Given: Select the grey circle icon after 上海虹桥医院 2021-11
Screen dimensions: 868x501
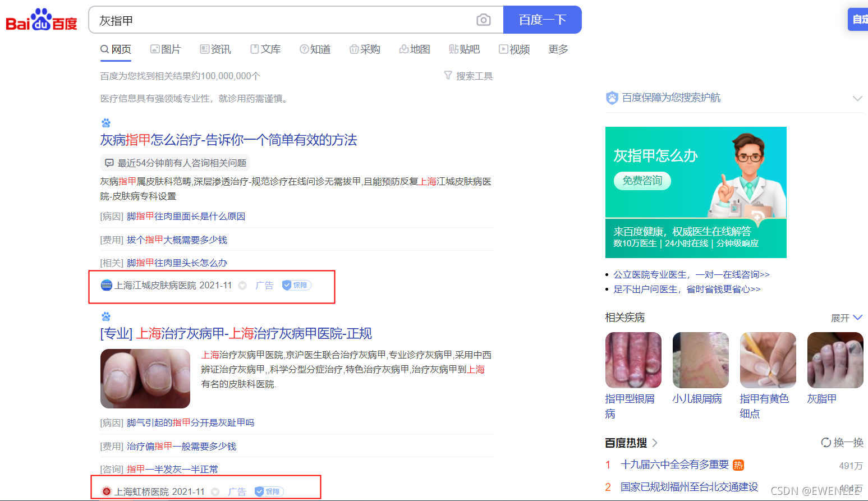Looking at the screenshot, I should (215, 492).
